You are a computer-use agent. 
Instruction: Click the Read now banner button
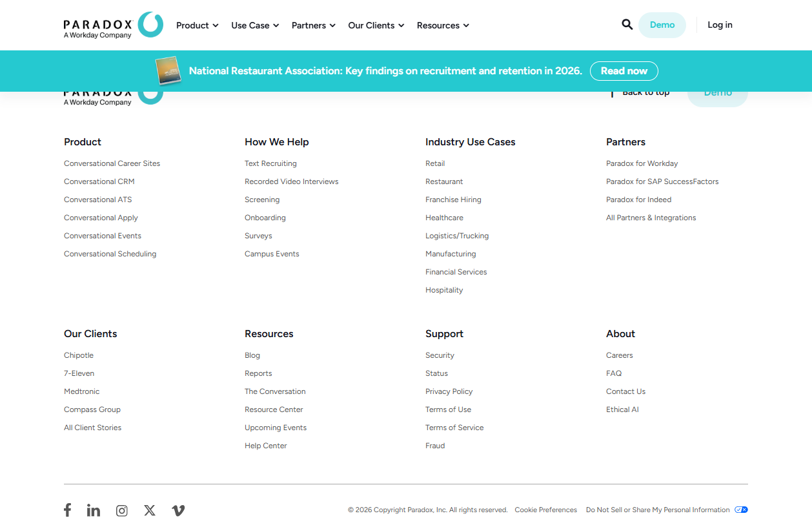(x=624, y=71)
